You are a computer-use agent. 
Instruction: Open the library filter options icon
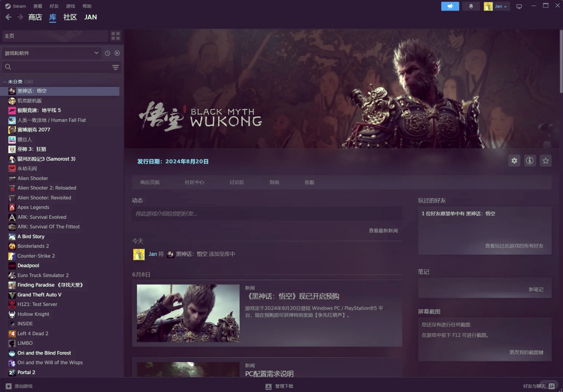[x=115, y=67]
